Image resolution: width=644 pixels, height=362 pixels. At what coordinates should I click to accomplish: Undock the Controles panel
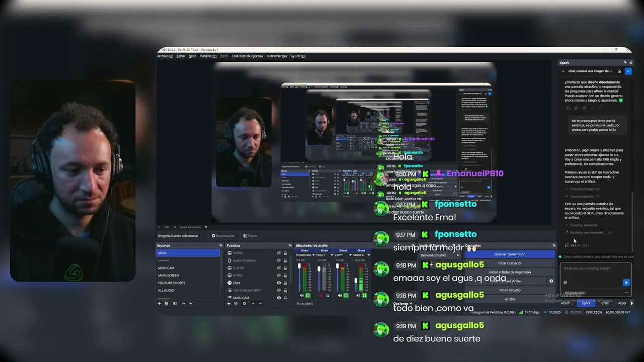[554, 245]
